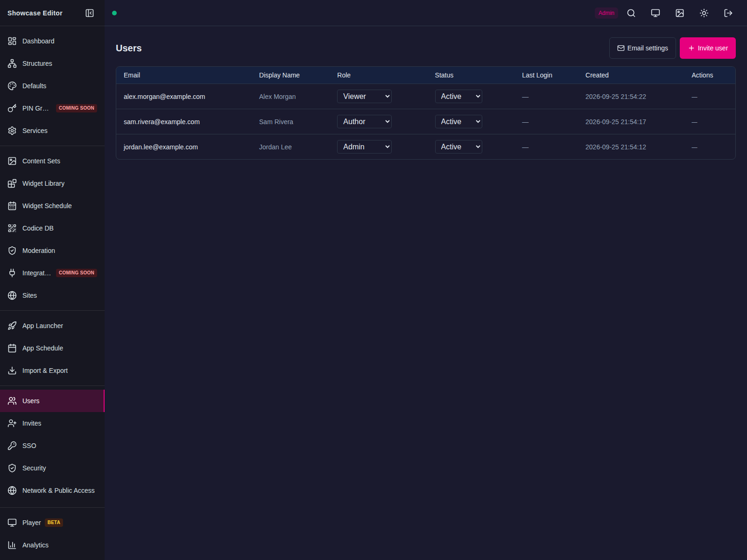
Task: Click the Network & Public Access globe icon
Action: click(12, 490)
